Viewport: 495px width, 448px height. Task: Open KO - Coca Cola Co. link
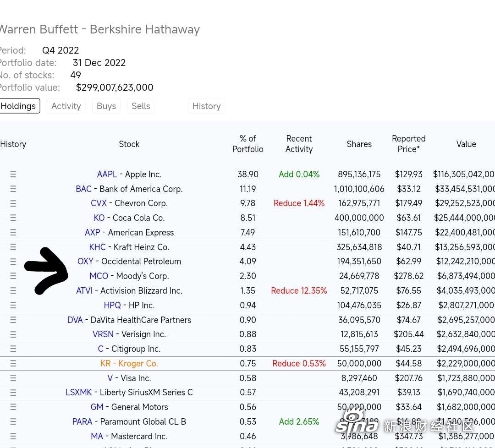click(x=129, y=218)
